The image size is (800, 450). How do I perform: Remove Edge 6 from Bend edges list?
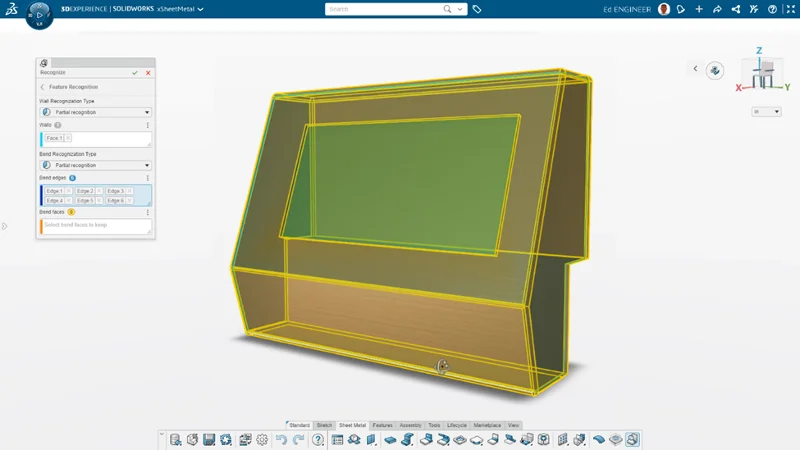pos(130,200)
